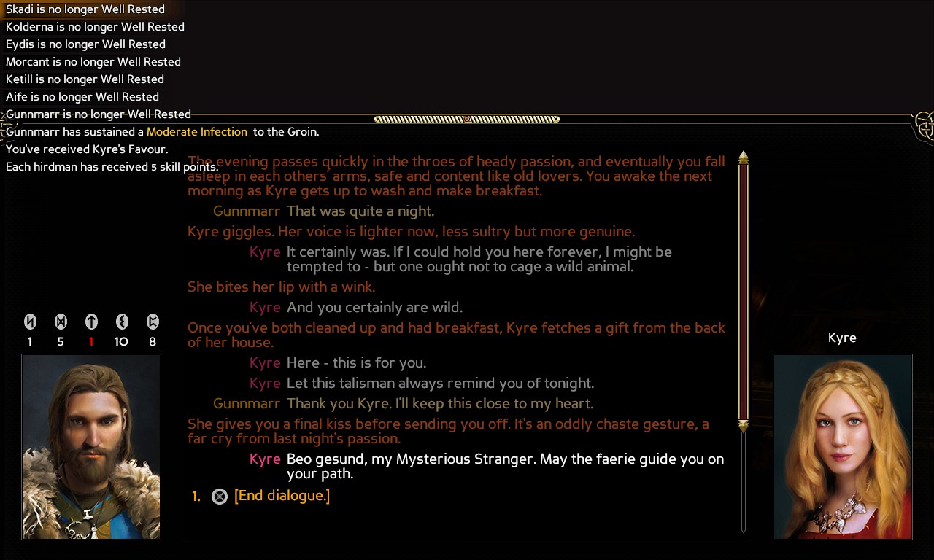Click Kyre's portrait on the right
The width and height of the screenshot is (934, 560).
[x=843, y=447]
